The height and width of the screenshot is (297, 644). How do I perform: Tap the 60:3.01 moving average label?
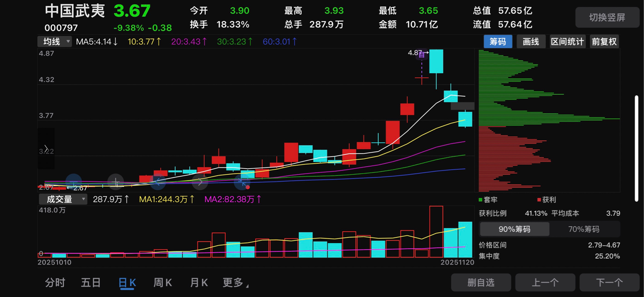(x=280, y=42)
